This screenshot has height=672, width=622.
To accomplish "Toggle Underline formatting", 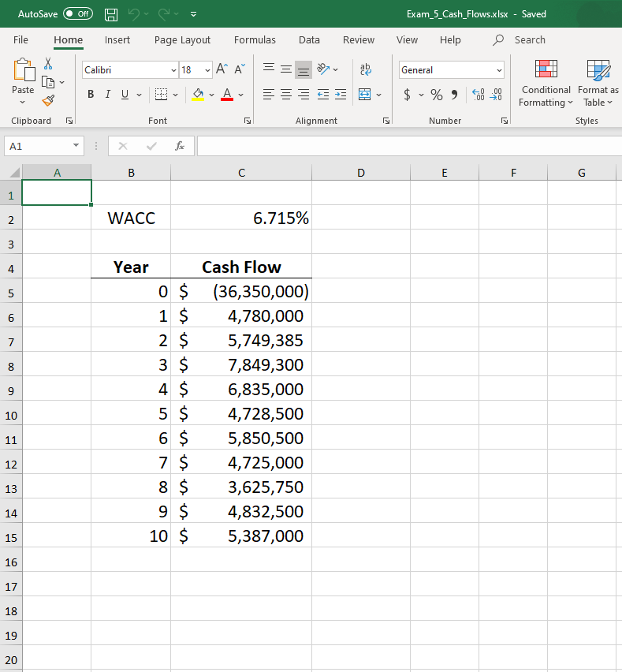I will tap(125, 95).
